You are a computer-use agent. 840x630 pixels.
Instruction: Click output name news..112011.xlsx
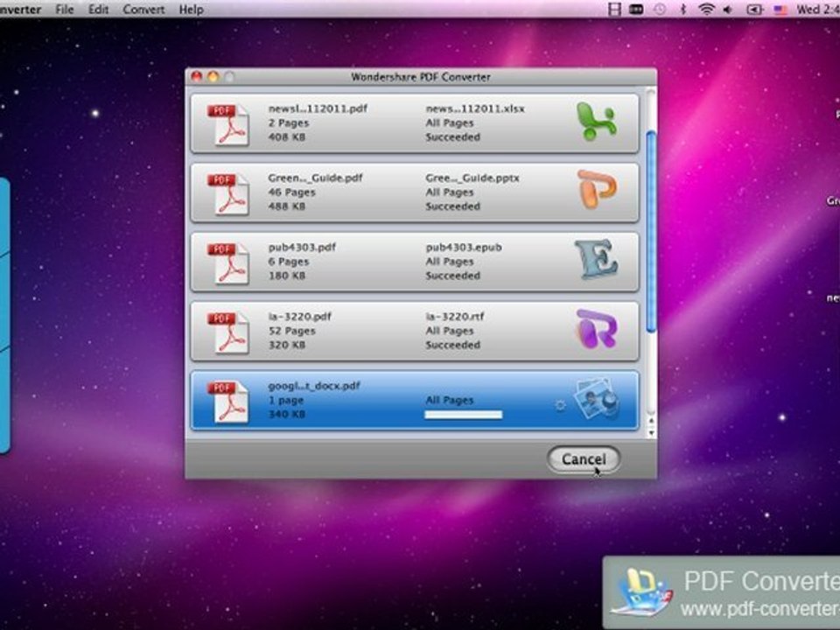pyautogui.click(x=475, y=108)
